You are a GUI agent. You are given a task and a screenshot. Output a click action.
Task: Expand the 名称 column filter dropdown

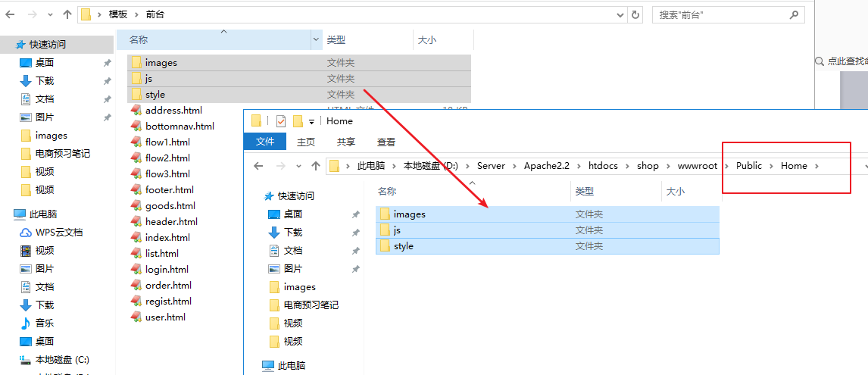pos(316,40)
